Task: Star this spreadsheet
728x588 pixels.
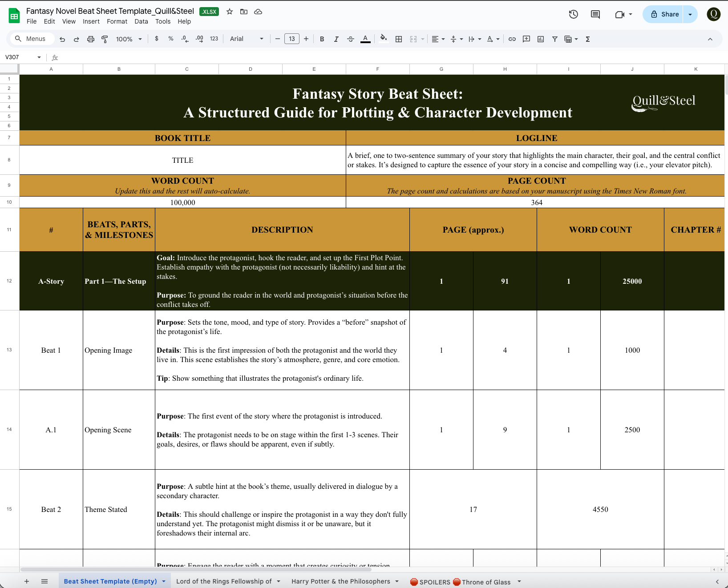Action: click(230, 12)
